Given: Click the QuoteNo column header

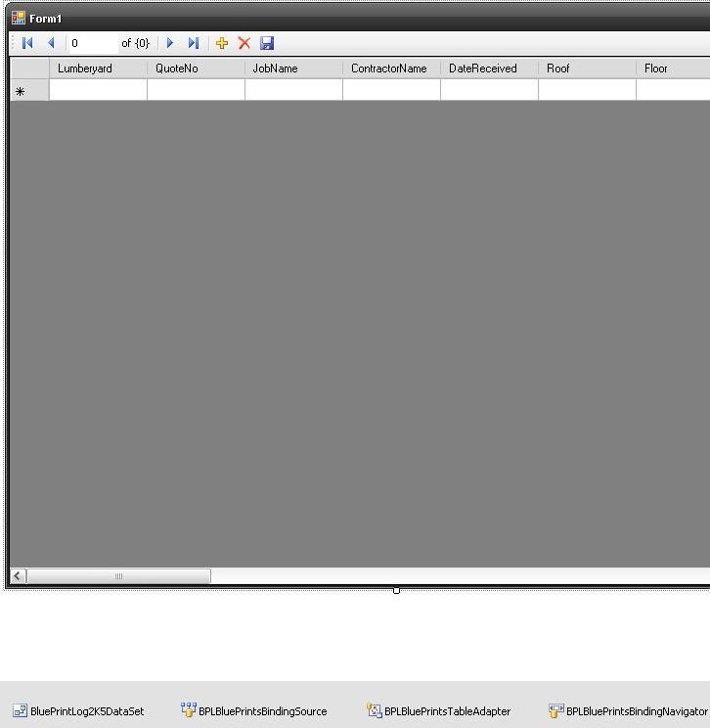Looking at the screenshot, I should (x=196, y=68).
